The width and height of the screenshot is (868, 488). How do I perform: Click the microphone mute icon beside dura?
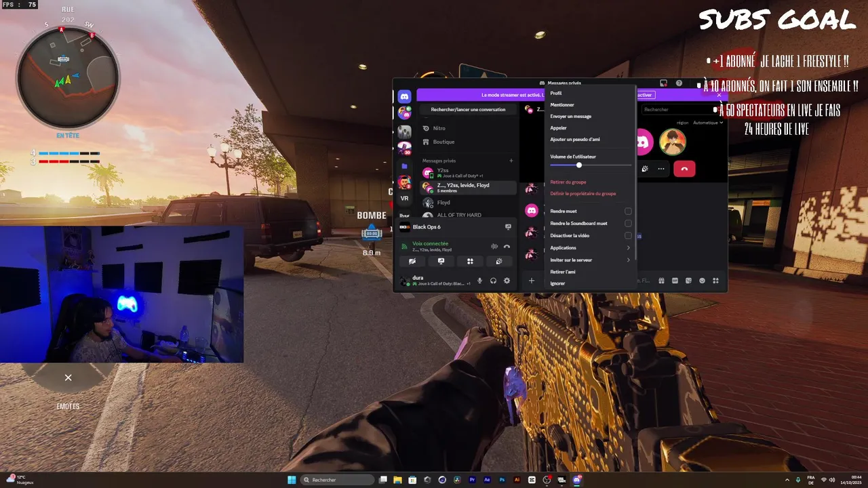click(480, 281)
